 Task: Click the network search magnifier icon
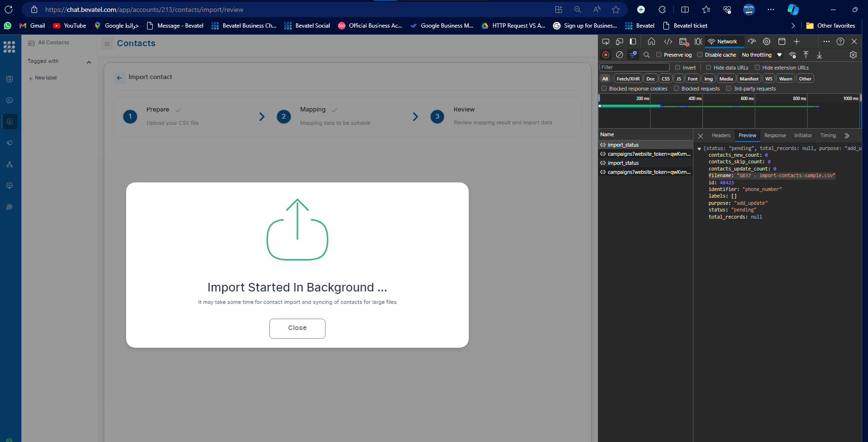[x=647, y=55]
